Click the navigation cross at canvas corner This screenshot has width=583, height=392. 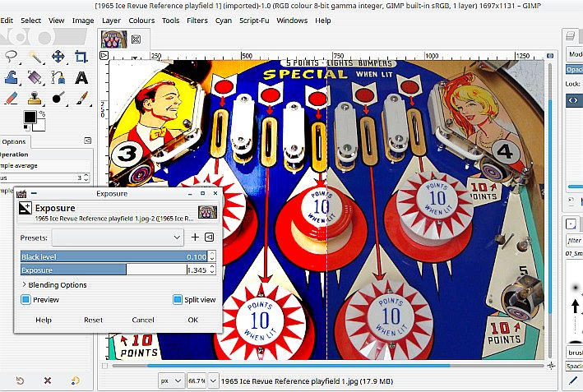pyautogui.click(x=551, y=366)
